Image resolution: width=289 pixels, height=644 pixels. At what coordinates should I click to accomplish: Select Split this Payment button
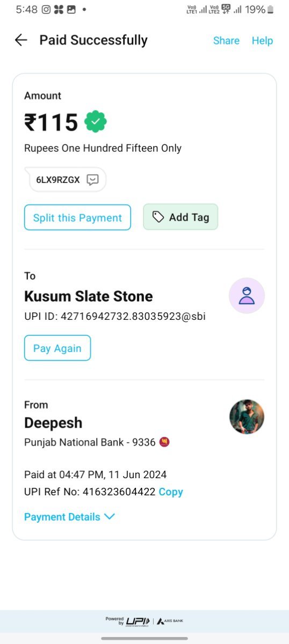(77, 217)
